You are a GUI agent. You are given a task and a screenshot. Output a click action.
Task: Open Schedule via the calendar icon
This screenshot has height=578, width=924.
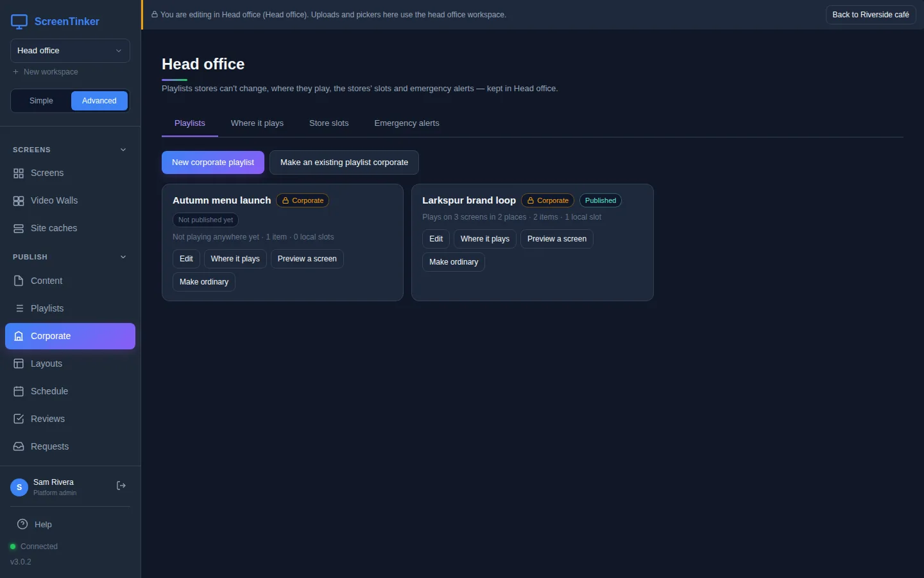click(19, 392)
